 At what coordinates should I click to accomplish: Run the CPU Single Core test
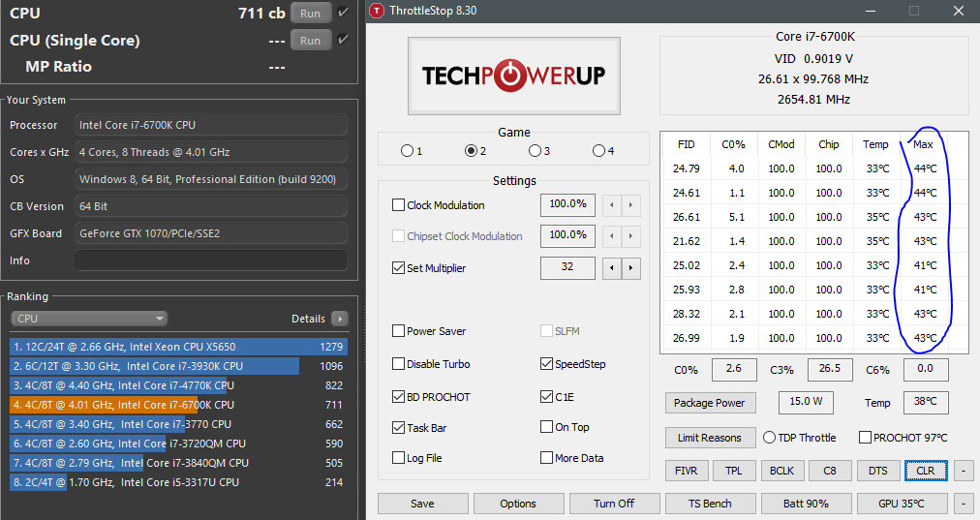(x=311, y=40)
